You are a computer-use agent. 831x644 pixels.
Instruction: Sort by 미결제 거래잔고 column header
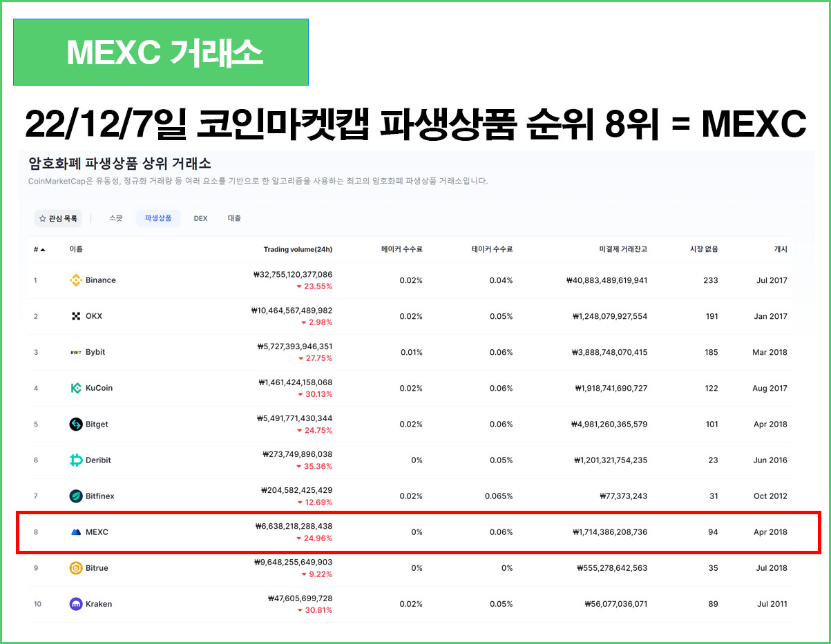tap(623, 249)
